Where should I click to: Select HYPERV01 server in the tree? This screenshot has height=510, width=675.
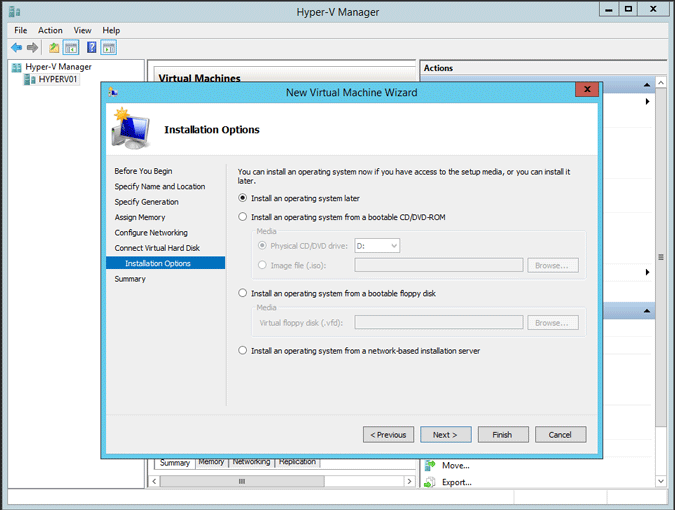(57, 79)
